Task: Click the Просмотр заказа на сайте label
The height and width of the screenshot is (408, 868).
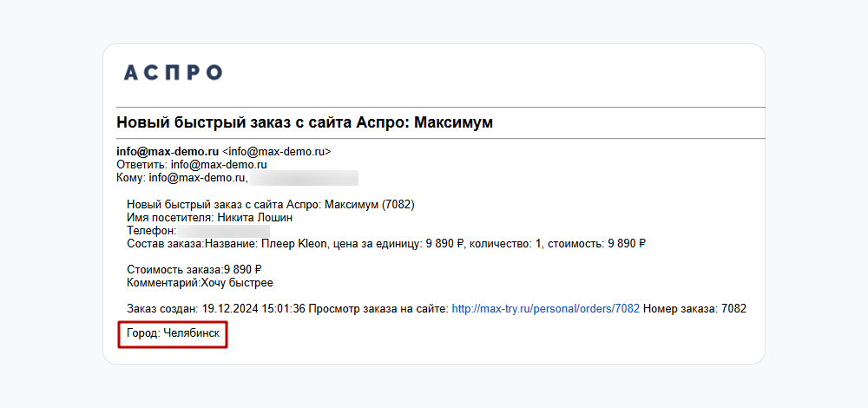Action: (378, 308)
